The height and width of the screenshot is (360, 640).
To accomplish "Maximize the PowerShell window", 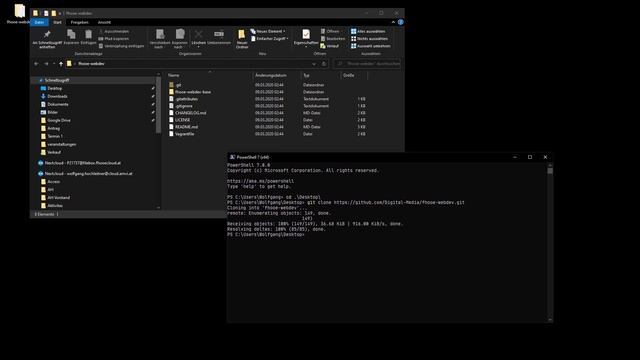I will [x=530, y=157].
